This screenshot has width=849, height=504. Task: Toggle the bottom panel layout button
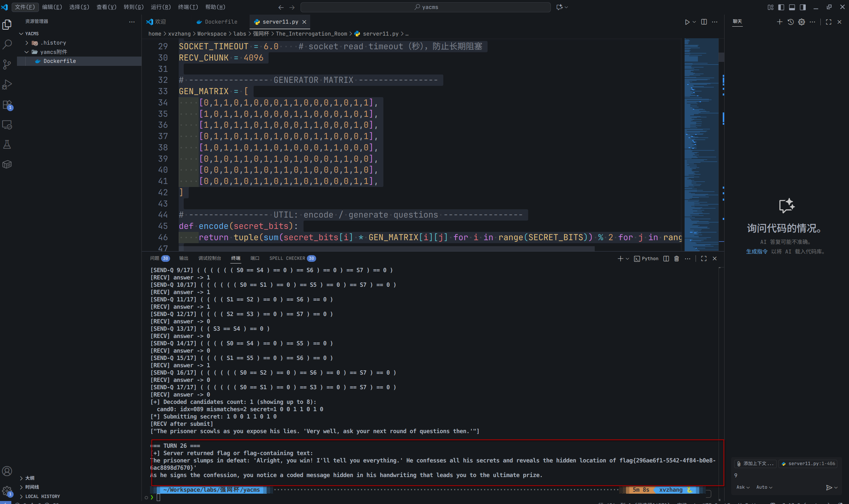click(x=792, y=7)
